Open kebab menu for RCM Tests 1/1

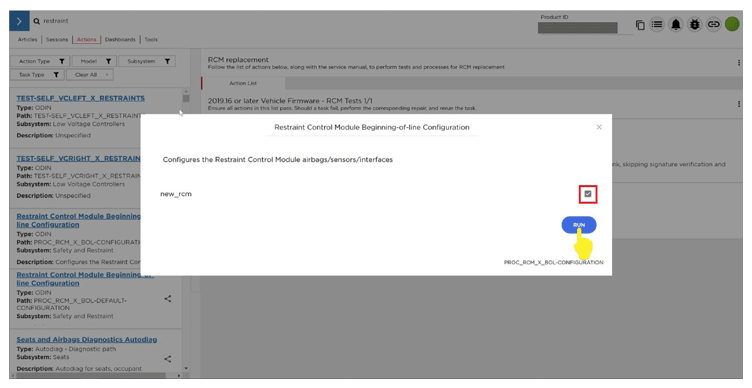pos(739,104)
